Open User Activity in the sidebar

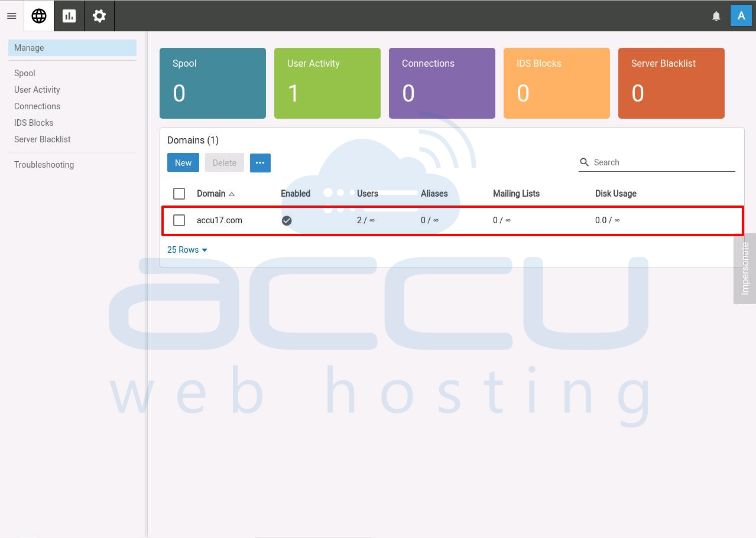[37, 90]
